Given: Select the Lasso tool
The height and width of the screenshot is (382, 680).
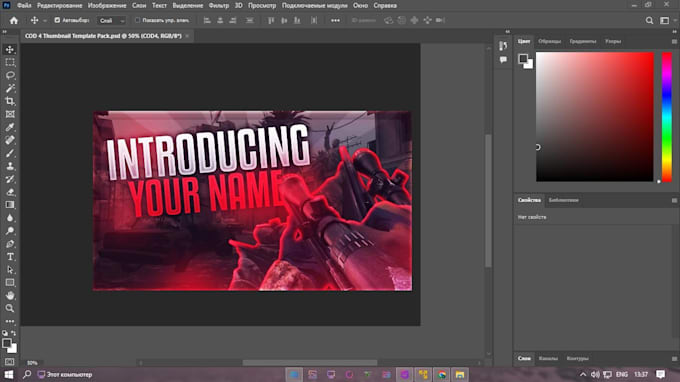Looking at the screenshot, I should coord(10,75).
